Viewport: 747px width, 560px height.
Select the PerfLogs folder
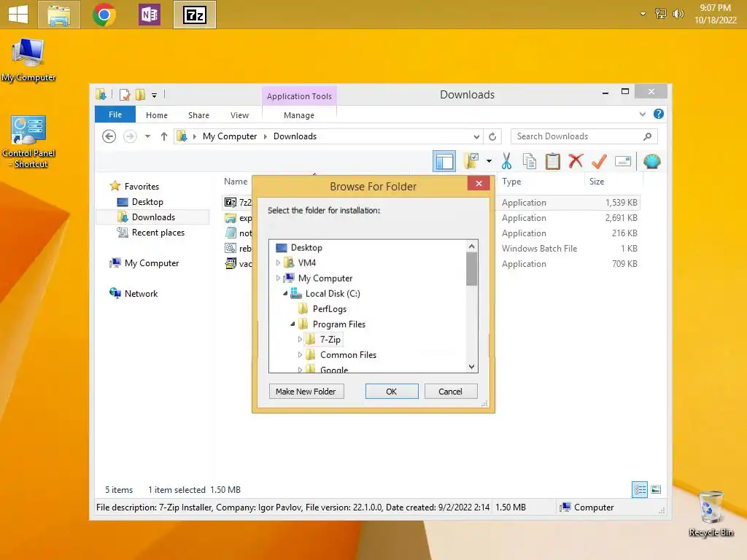[x=329, y=308]
